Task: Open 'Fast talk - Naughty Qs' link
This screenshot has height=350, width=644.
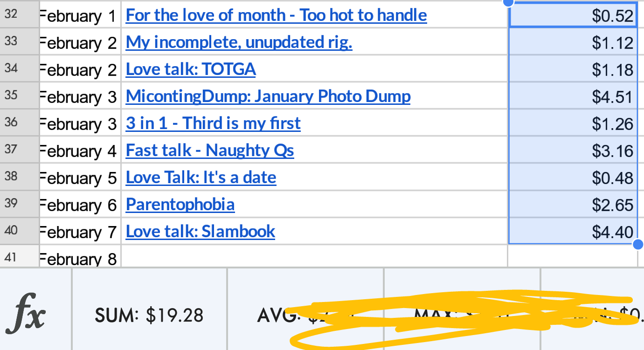Action: click(x=210, y=151)
